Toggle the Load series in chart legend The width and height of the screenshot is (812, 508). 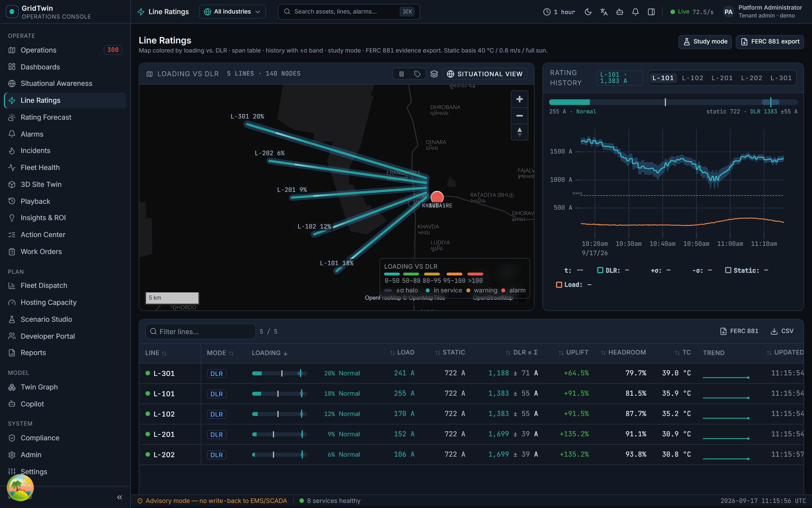[573, 284]
